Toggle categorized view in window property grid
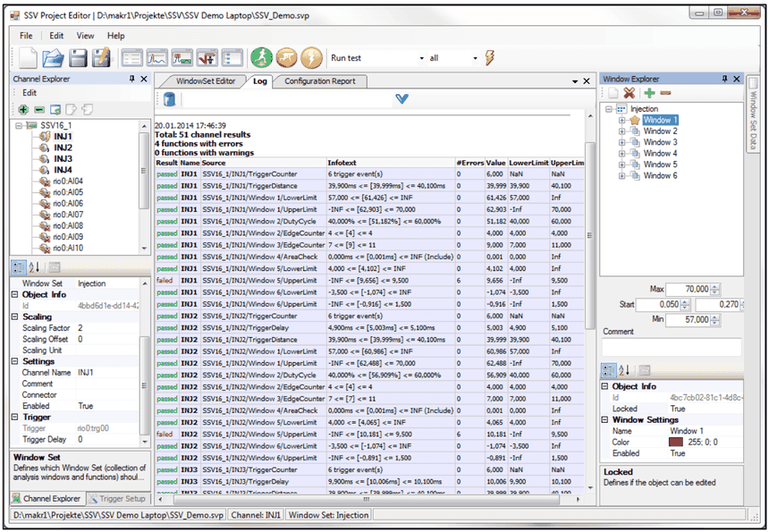Viewport: 769px width, 532px height. point(608,370)
